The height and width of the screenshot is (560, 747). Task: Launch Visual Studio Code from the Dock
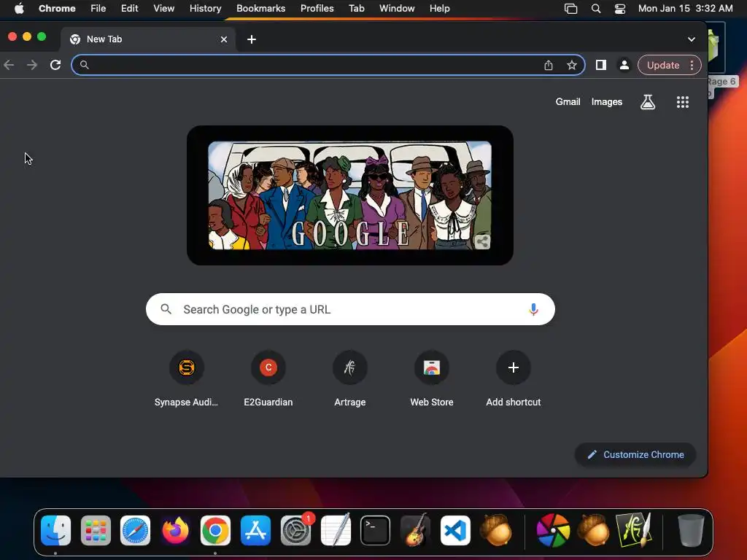pos(455,531)
